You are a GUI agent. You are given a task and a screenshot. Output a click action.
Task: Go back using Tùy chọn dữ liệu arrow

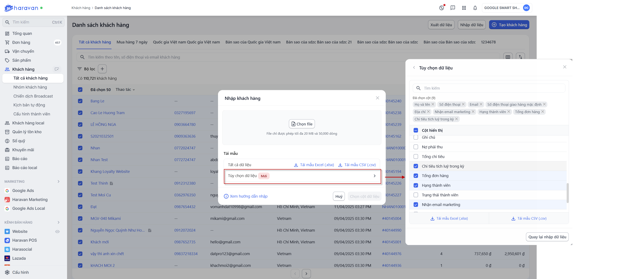(414, 68)
